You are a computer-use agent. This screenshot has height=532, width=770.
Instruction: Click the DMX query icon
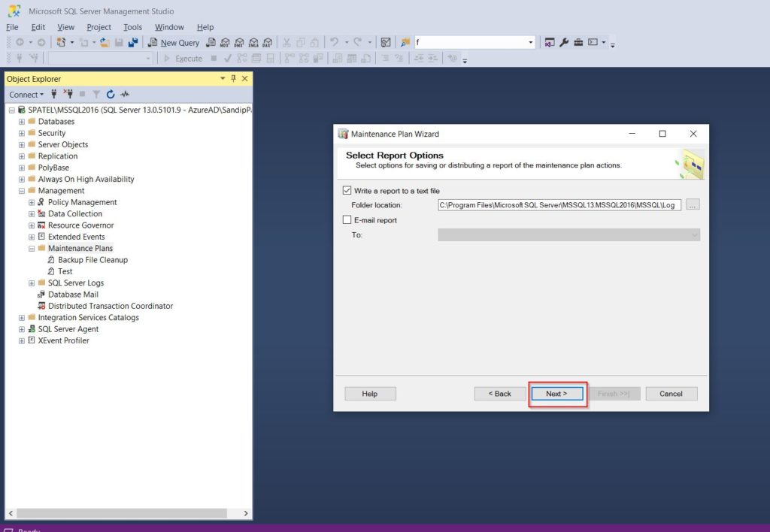[x=239, y=43]
